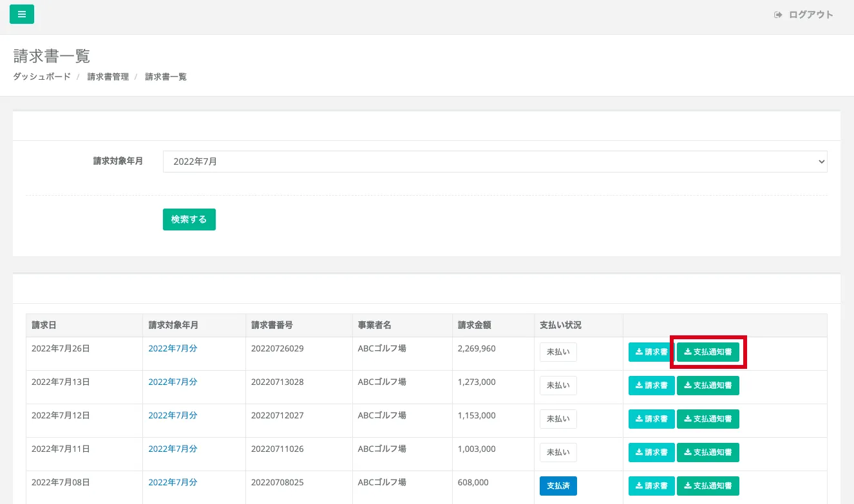Viewport: 854px width, 504px height.
Task: Open the 請求対象年月 dropdown
Action: (x=495, y=162)
